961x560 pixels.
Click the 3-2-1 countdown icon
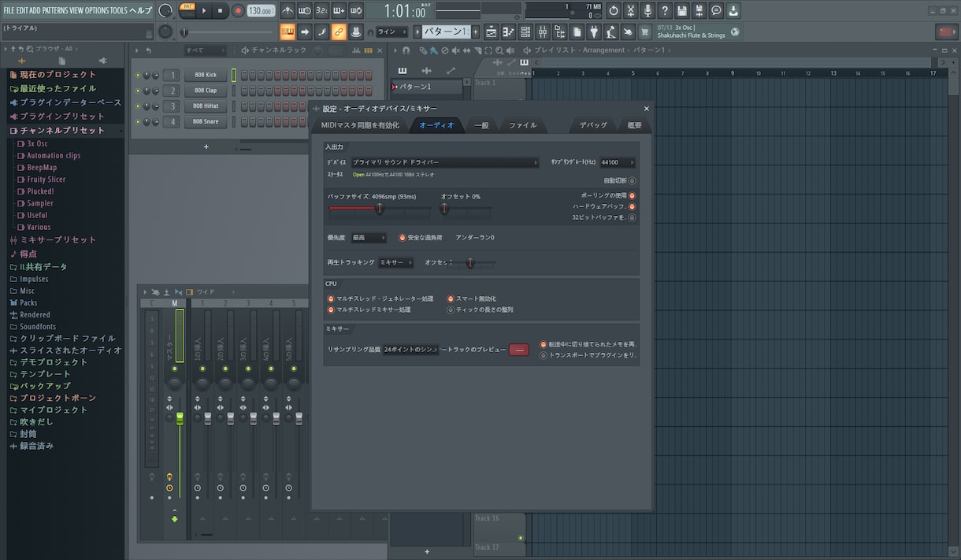[321, 11]
